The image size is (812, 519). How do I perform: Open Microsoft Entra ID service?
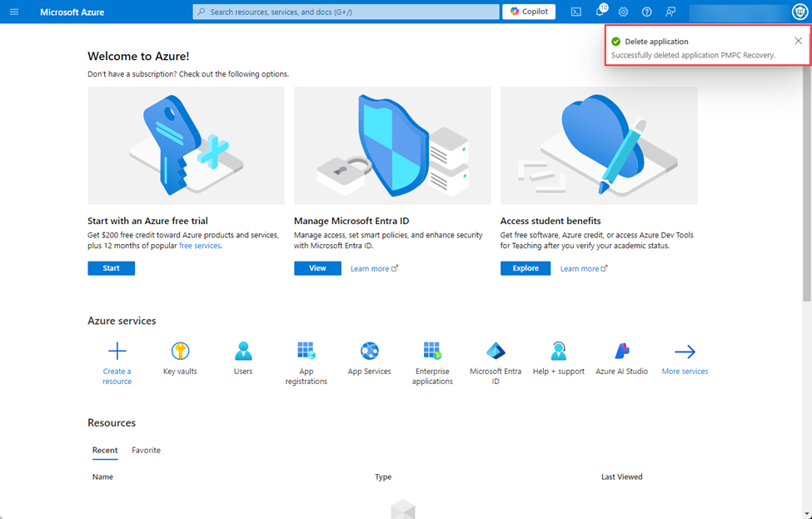click(x=496, y=358)
